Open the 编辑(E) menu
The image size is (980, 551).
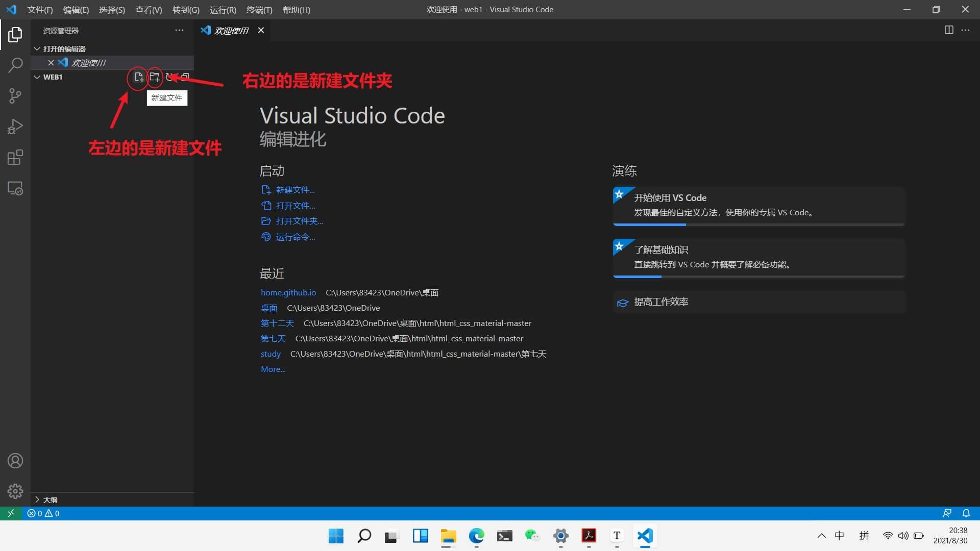(x=76, y=10)
